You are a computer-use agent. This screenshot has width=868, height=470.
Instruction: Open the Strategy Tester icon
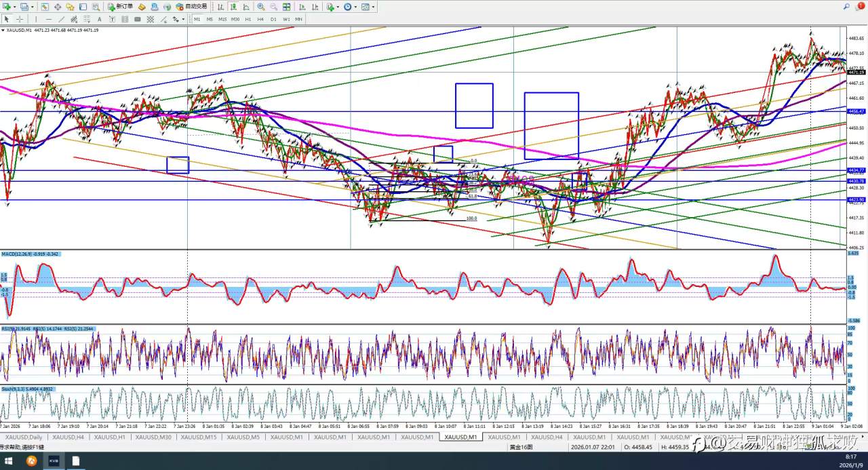pyautogui.click(x=96, y=7)
